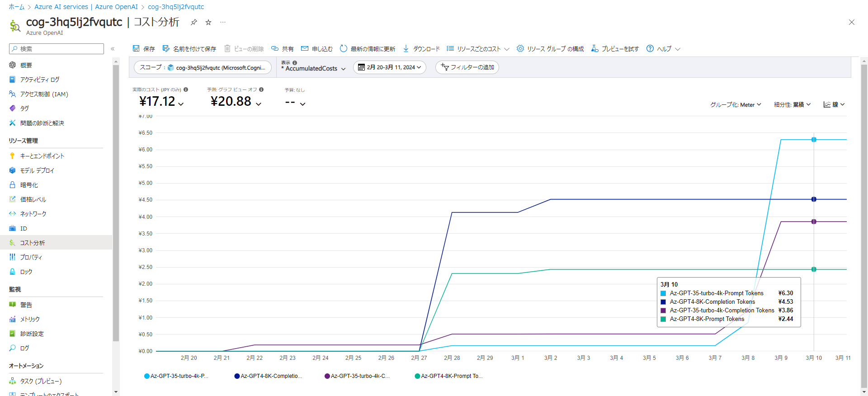Click data point on light-blue line at 3月 10
Image resolution: width=868 pixels, height=396 pixels.
click(814, 140)
